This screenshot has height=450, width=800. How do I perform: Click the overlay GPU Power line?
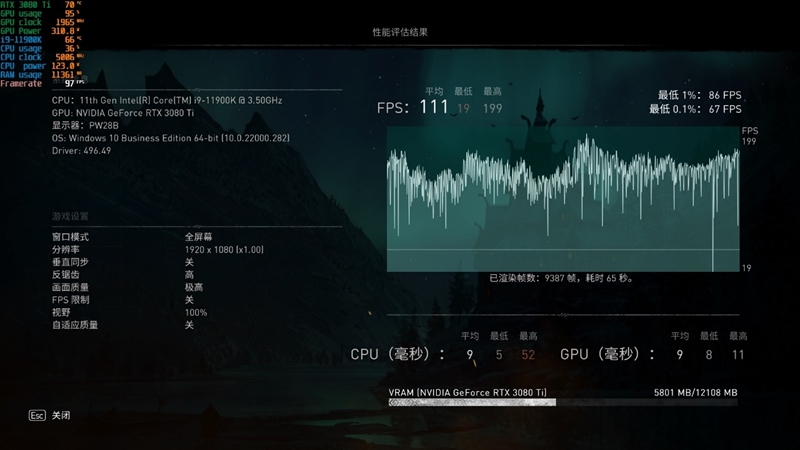41,31
